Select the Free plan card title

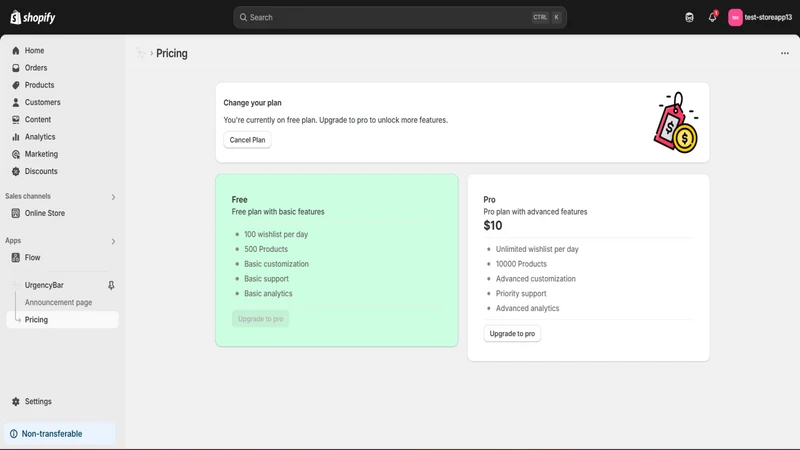click(239, 199)
